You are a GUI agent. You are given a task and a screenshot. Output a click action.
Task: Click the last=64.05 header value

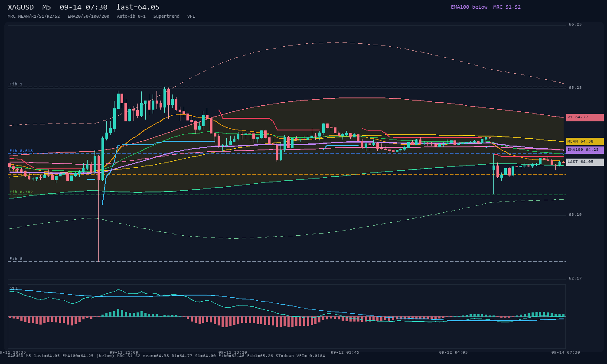click(x=138, y=7)
